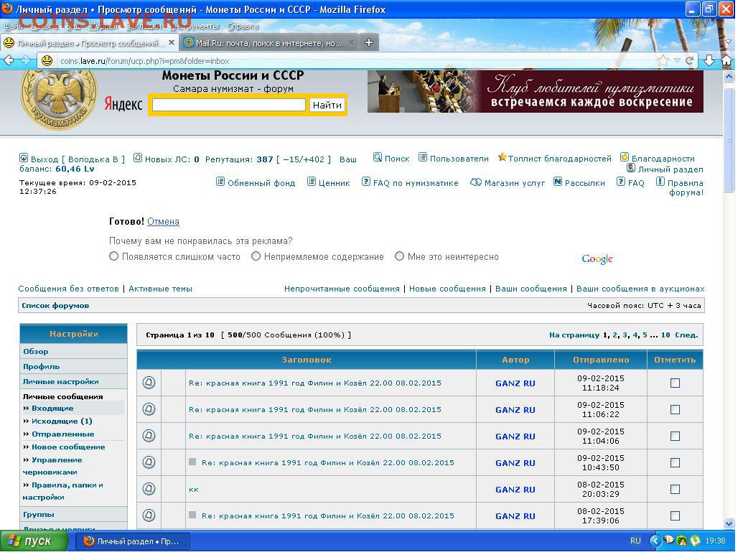This screenshot has height=560, width=743.
Task: Click the Отмена link
Action: (x=163, y=221)
